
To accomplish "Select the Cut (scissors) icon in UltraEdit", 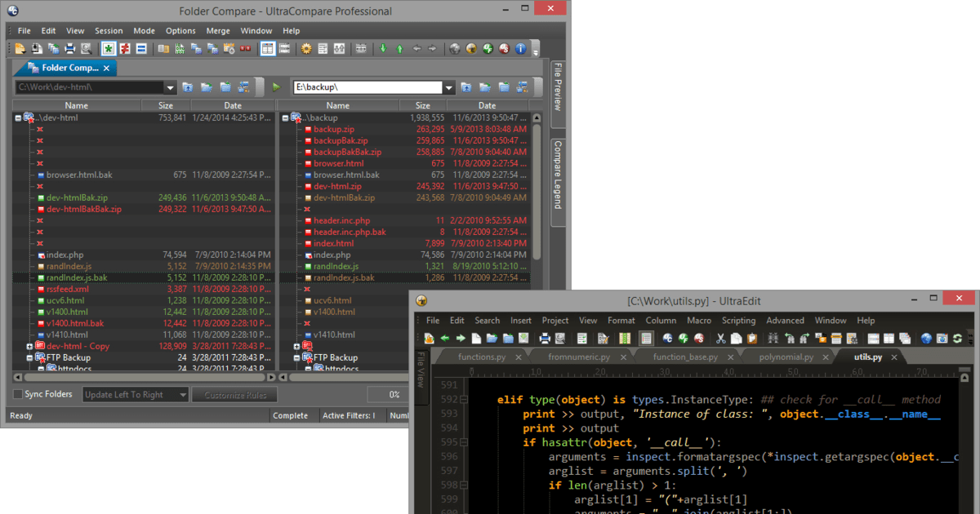I will tap(719, 337).
